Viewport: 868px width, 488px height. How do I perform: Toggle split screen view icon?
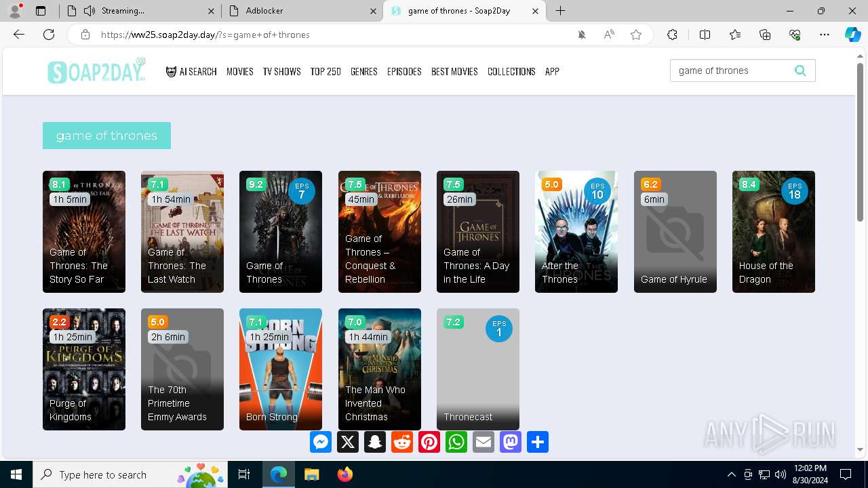click(x=705, y=35)
